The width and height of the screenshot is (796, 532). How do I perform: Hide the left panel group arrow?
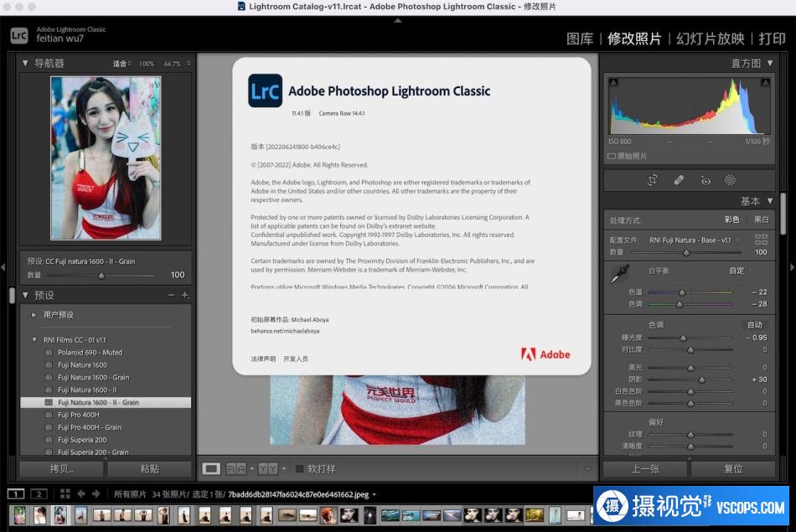3,267
